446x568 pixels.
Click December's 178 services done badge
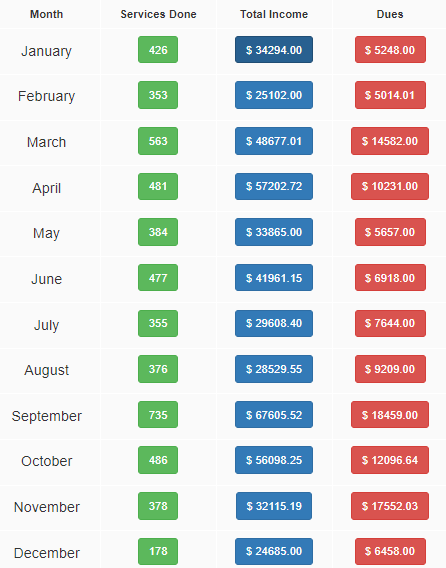click(158, 551)
